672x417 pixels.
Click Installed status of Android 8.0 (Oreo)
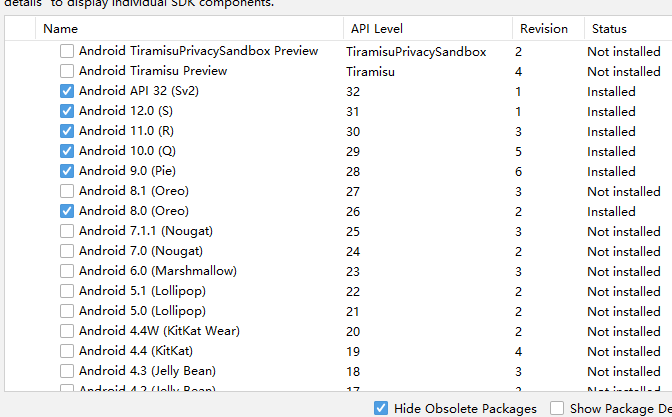point(611,212)
